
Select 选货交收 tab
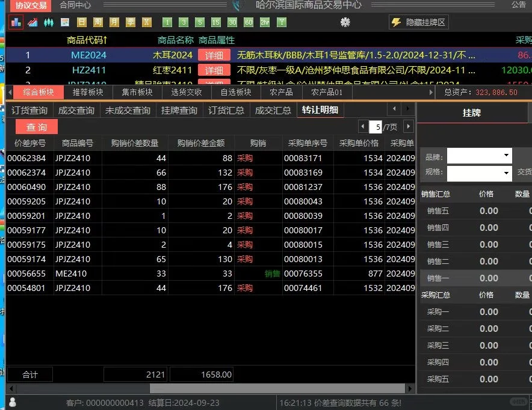187,92
